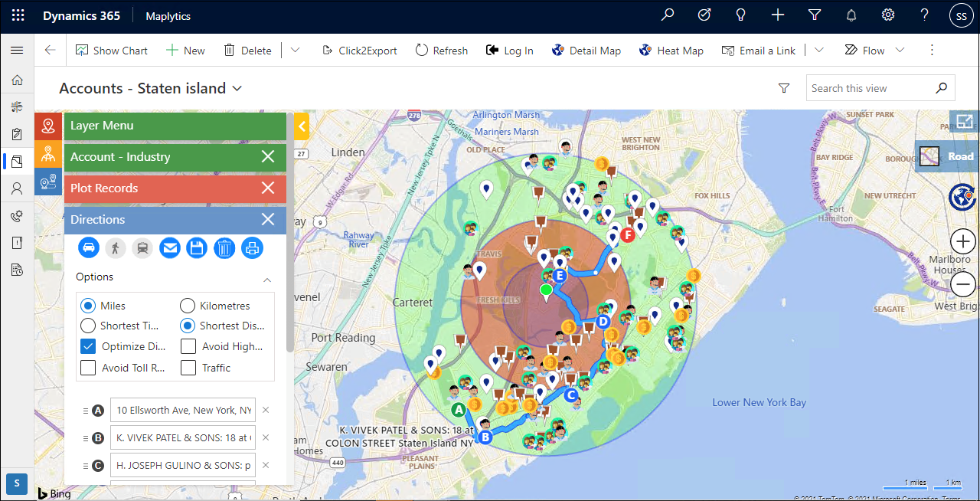Select the Kilometres radio button
The image size is (980, 501).
point(188,305)
